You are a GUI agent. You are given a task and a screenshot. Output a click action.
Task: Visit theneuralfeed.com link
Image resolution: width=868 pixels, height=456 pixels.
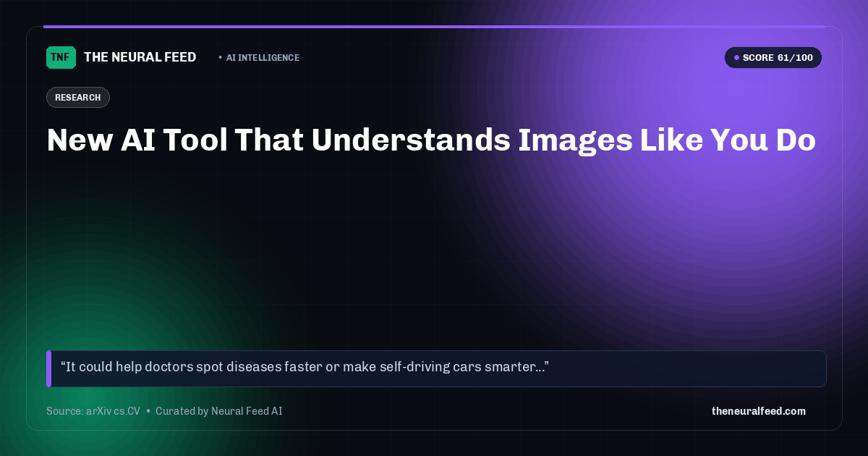pyautogui.click(x=759, y=411)
